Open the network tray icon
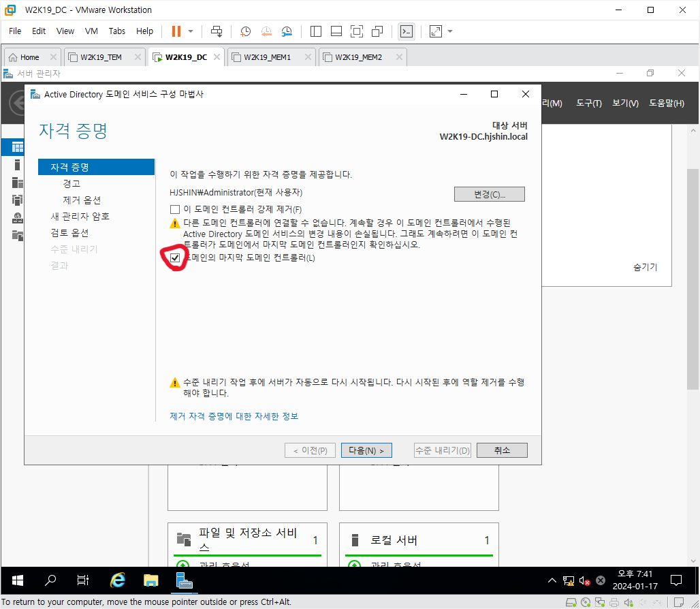The image size is (700, 609). coord(569,580)
